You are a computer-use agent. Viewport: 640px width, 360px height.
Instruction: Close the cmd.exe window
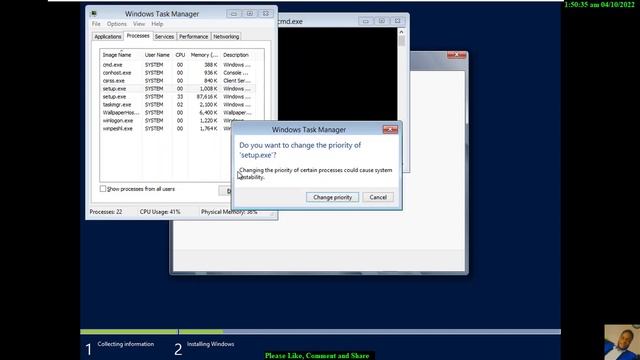398,21
